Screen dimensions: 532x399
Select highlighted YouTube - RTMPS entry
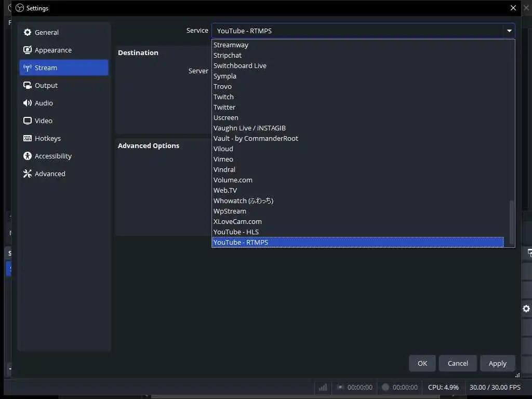pyautogui.click(x=357, y=242)
